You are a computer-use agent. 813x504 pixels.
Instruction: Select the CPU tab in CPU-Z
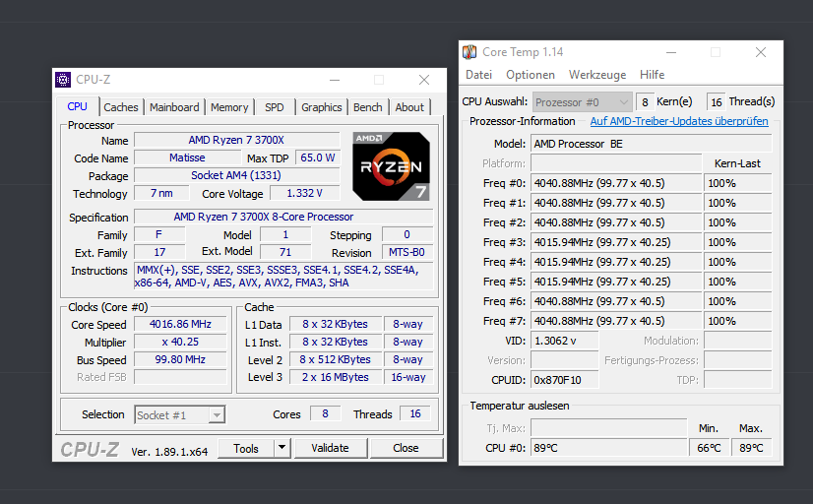[x=77, y=106]
